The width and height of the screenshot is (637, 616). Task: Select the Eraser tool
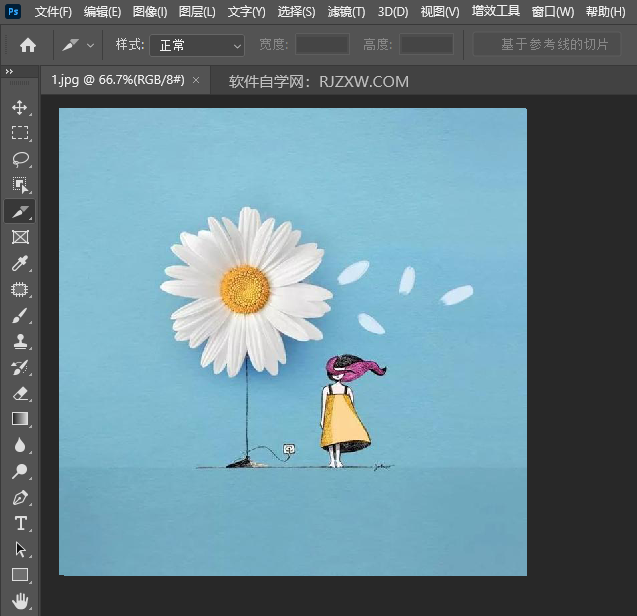20,394
